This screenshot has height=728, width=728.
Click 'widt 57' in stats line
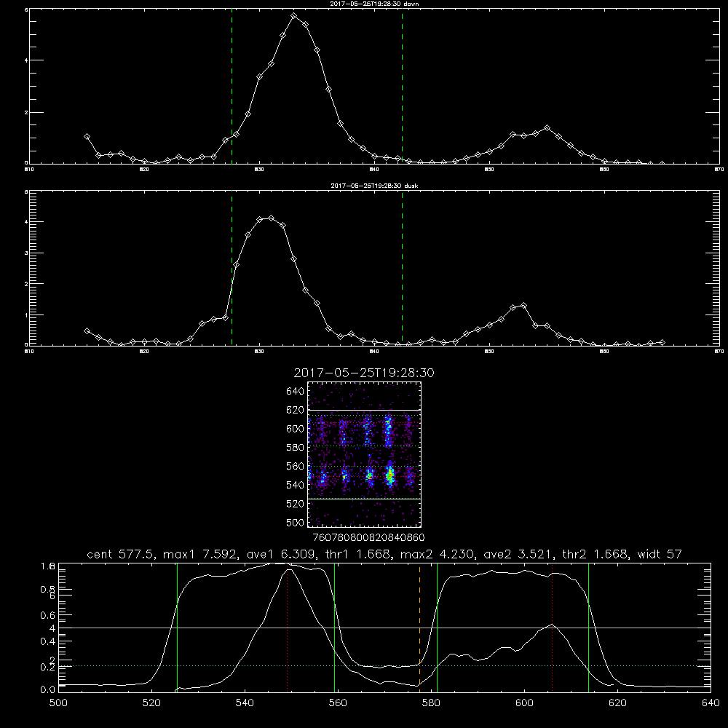(x=660, y=554)
